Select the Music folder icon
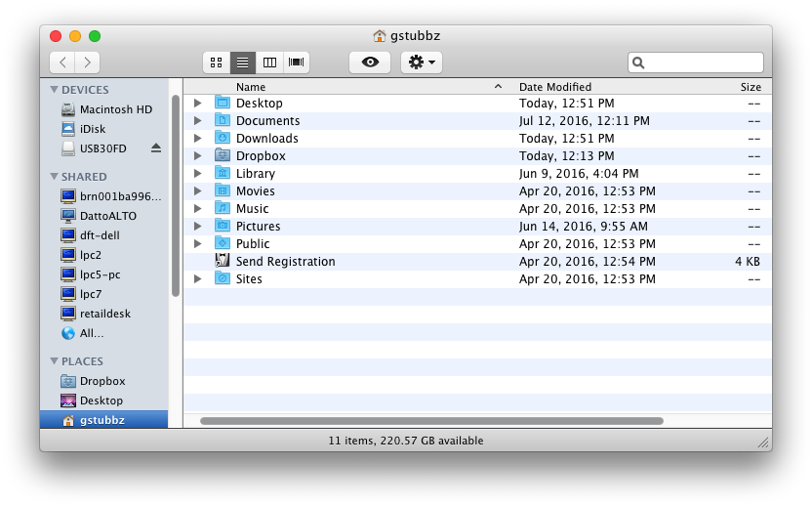 [x=223, y=208]
